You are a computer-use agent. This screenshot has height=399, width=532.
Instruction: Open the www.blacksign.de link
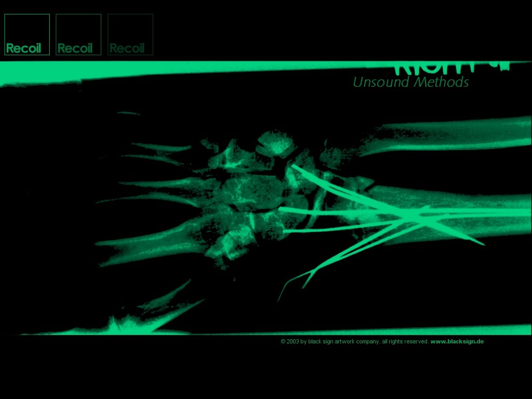(x=457, y=341)
